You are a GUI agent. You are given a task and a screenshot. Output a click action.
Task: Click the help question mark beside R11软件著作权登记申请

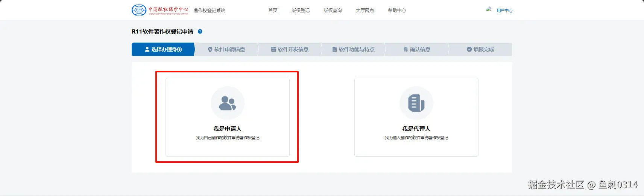[200, 32]
